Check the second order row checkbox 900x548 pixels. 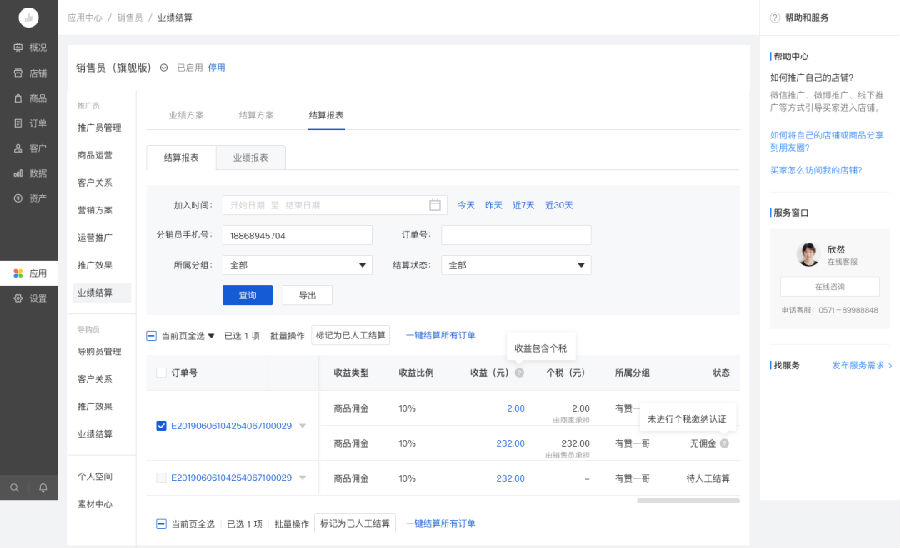tap(161, 477)
